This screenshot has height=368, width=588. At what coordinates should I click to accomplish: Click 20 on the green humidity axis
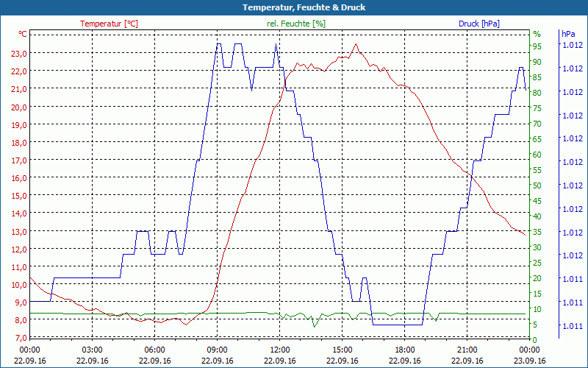pyautogui.click(x=537, y=278)
